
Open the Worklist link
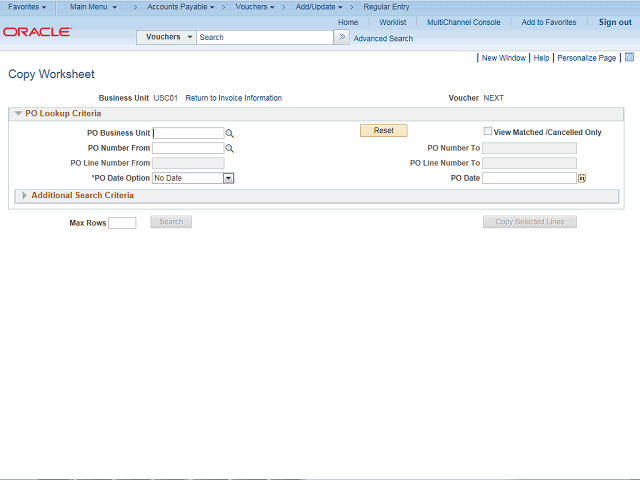coord(393,22)
